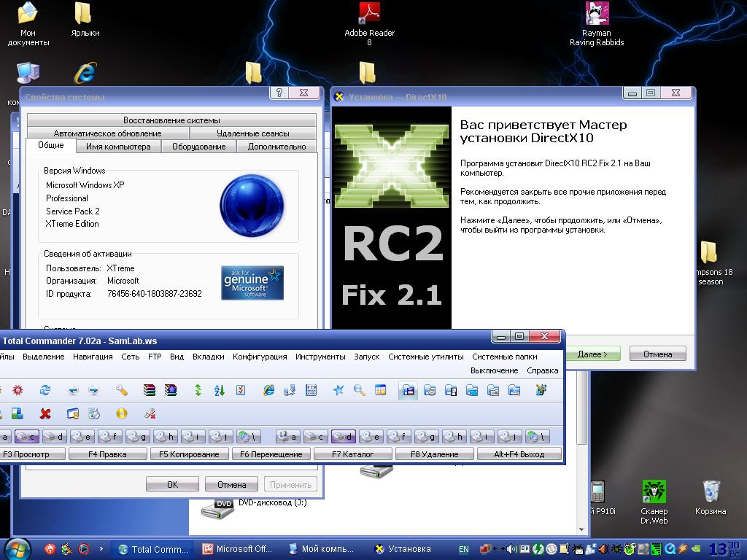The image size is (747, 560).
Task: Click the Start orb button on taskbar
Action: click(18, 548)
